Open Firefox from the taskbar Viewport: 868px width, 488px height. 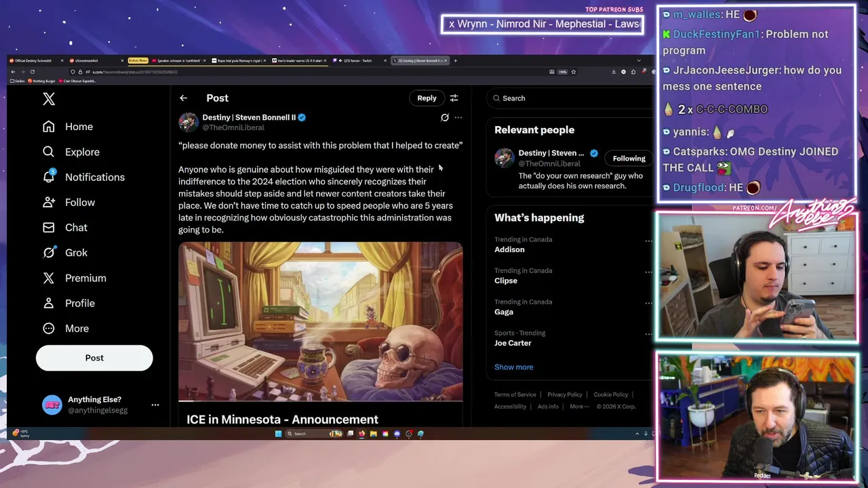point(362,434)
